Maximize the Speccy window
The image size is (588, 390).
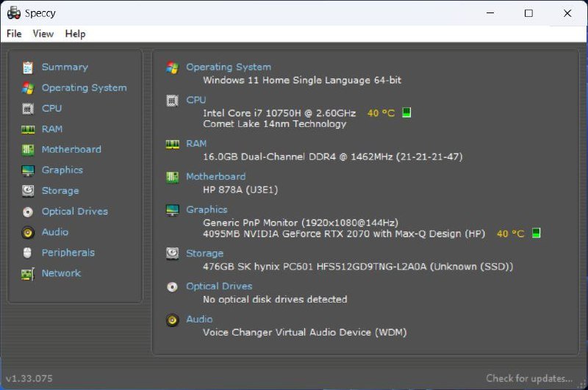(528, 13)
